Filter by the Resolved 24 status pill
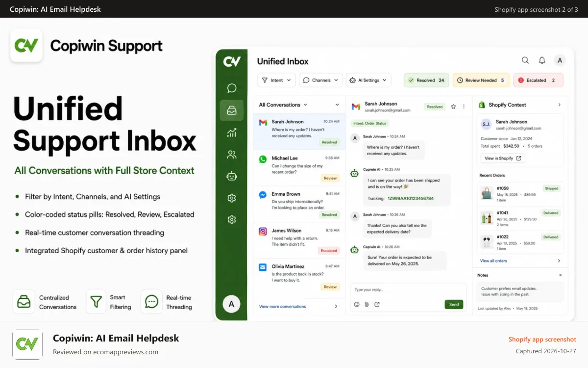 [x=426, y=80]
